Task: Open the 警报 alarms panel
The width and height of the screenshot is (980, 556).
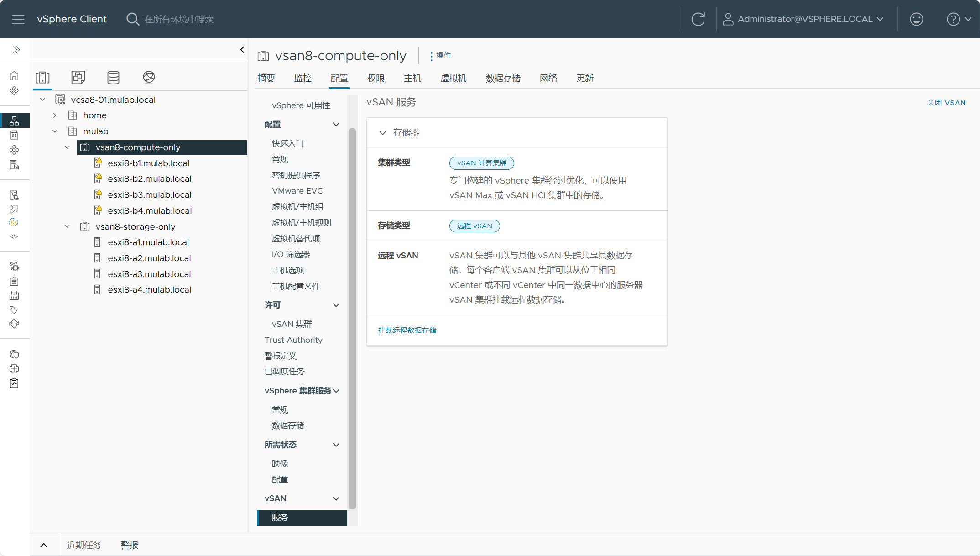Action: click(130, 545)
